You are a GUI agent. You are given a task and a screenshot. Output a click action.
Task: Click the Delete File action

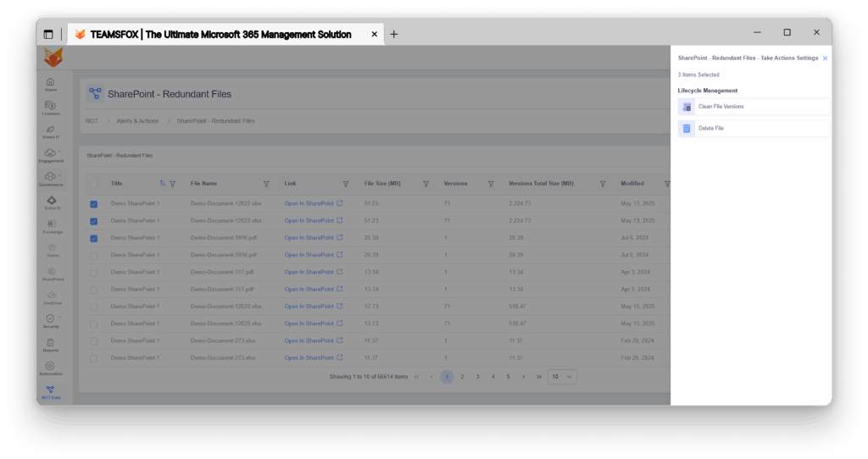[754, 128]
